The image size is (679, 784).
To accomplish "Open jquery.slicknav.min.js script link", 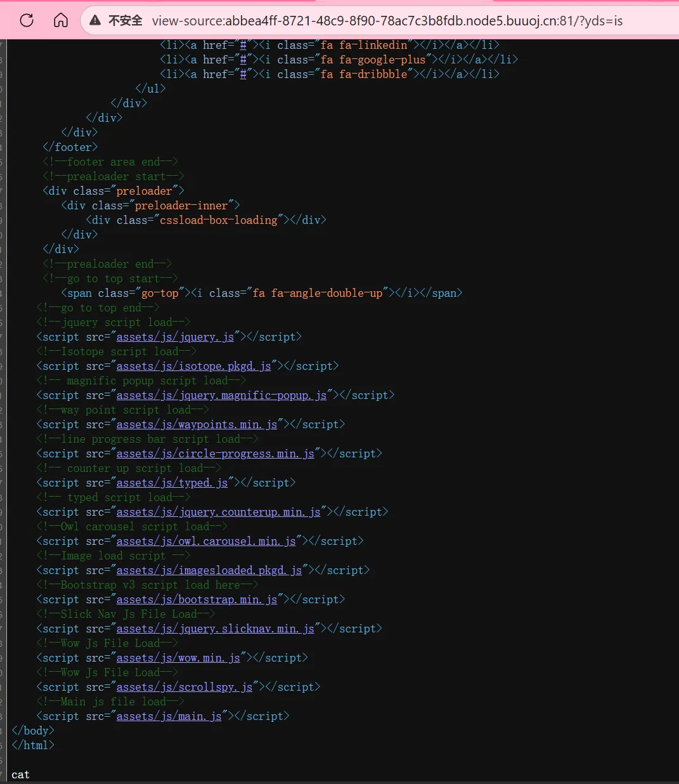I will point(215,629).
